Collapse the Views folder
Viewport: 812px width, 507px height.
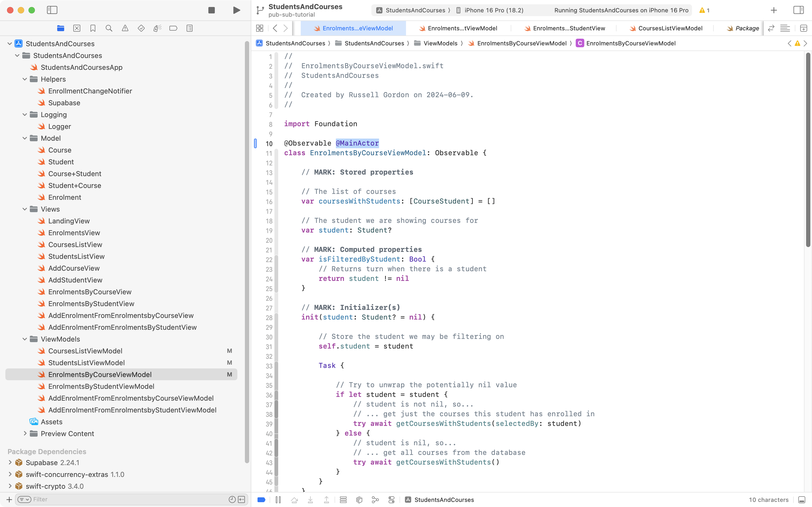pyautogui.click(x=24, y=209)
